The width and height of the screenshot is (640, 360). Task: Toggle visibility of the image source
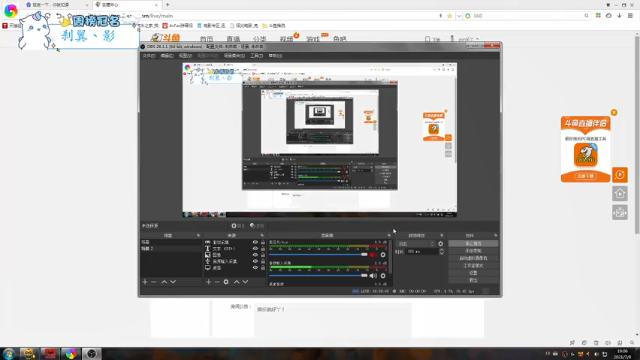[x=255, y=255]
